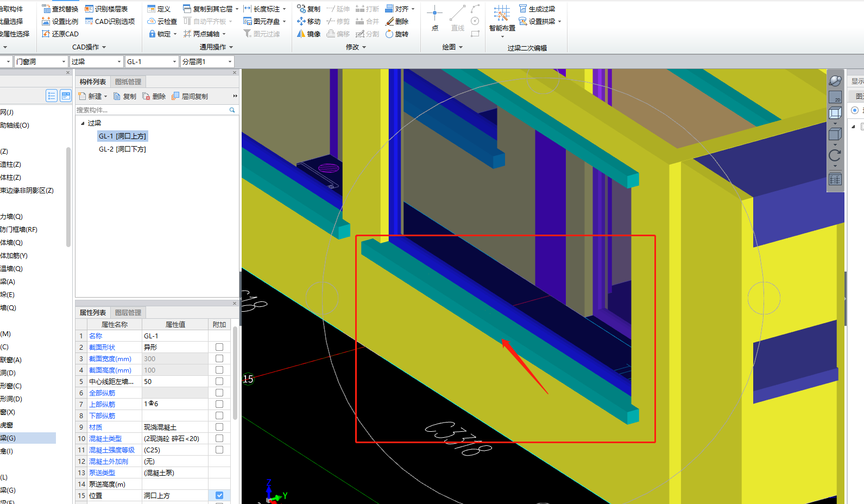Tick the 附加 checkbox for 截面形状
The image size is (864, 504).
(219, 347)
